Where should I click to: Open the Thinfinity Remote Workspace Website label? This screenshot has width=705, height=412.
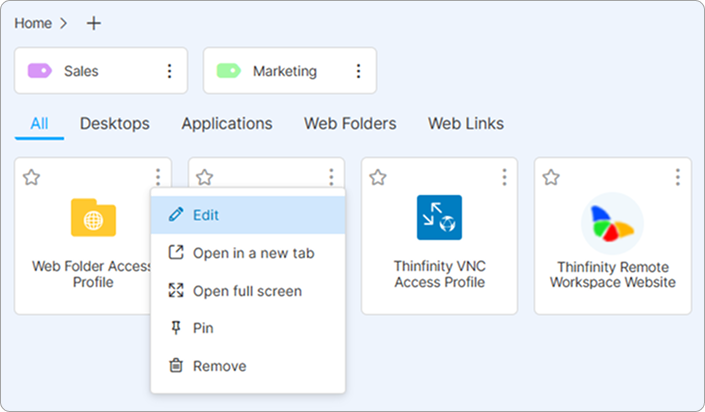point(613,274)
